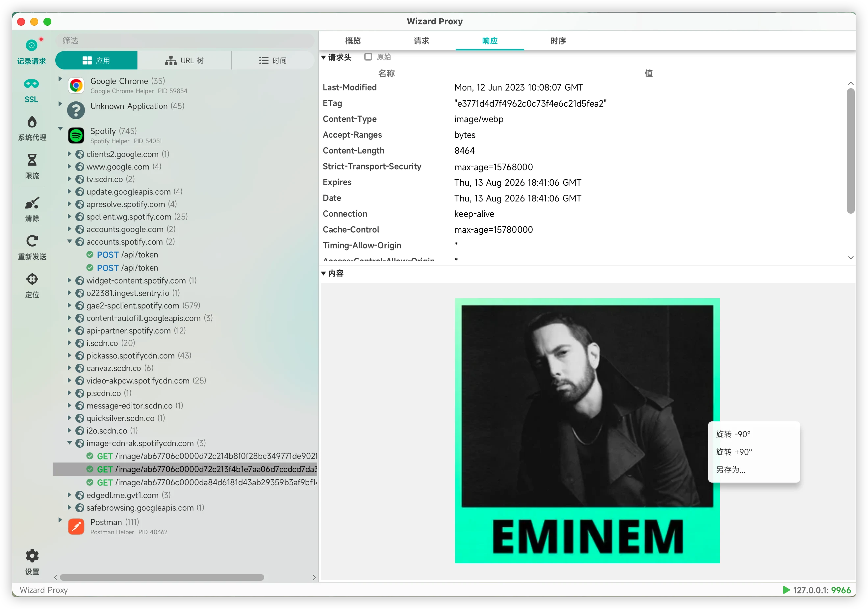
Task: Focus the filter search field
Action: pos(185,40)
